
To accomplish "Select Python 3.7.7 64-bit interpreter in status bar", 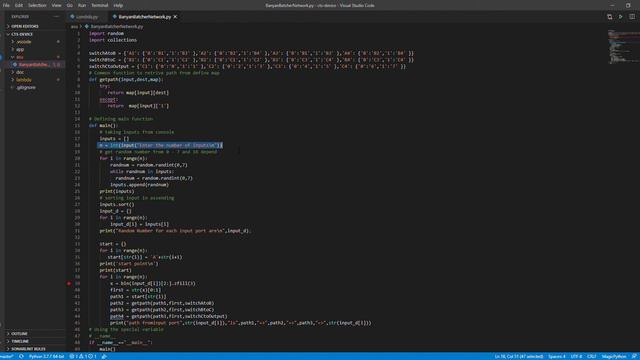I will click(x=47, y=356).
